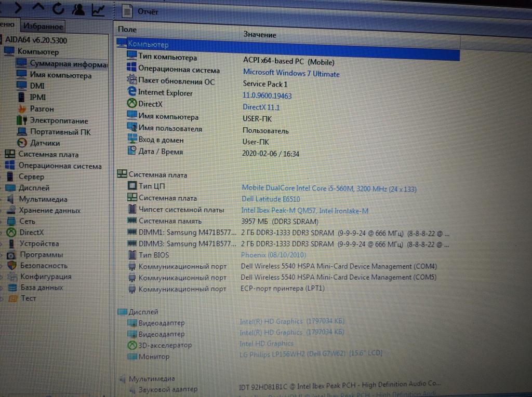Click the Чипсет системной платы icon
Image resolution: width=532 pixels, height=397 pixels.
132,209
